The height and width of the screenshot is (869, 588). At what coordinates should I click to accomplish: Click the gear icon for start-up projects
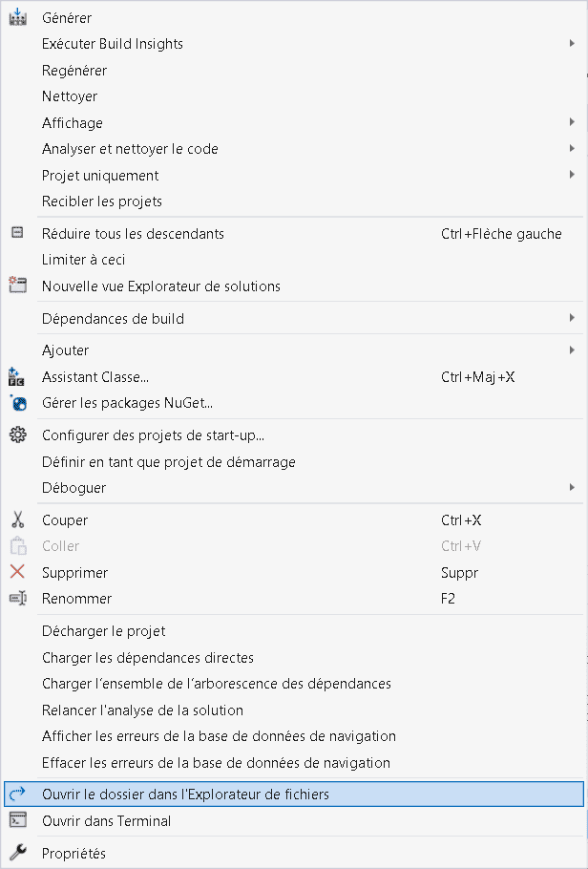[18, 435]
